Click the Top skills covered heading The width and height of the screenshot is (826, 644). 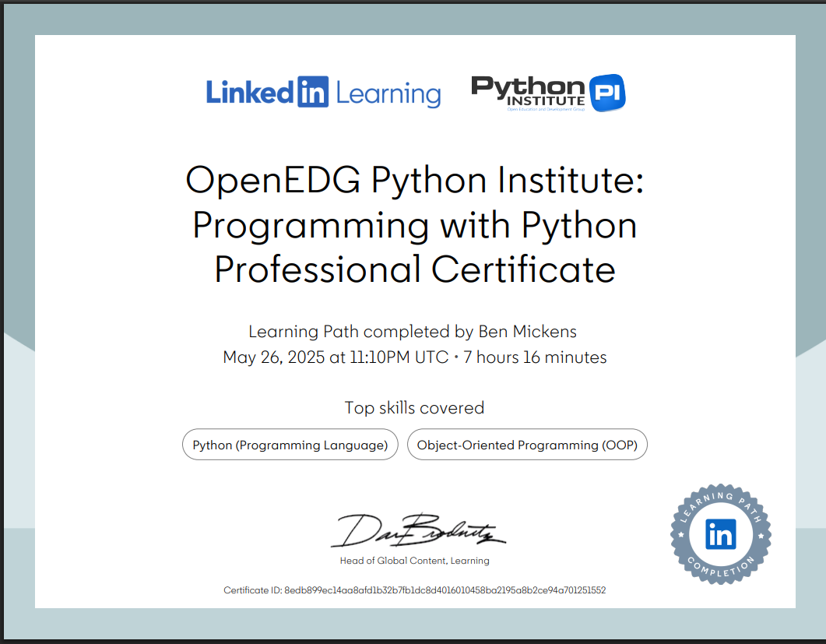coord(415,408)
